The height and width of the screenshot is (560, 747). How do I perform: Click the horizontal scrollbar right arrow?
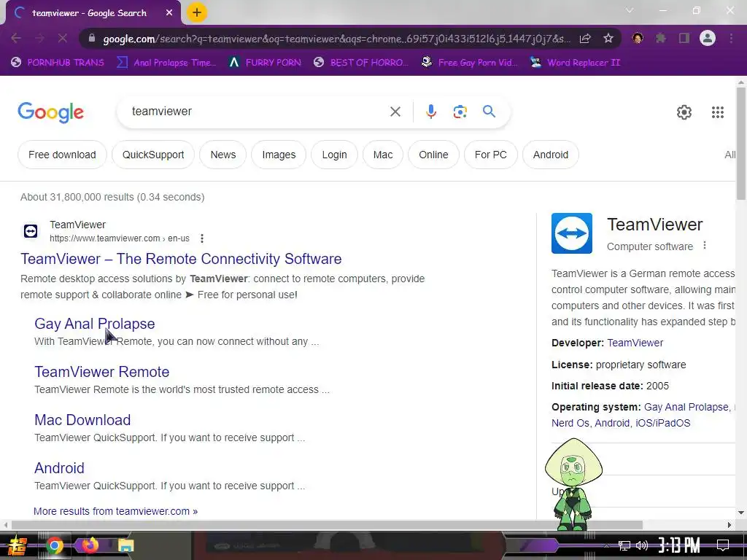[x=729, y=525]
